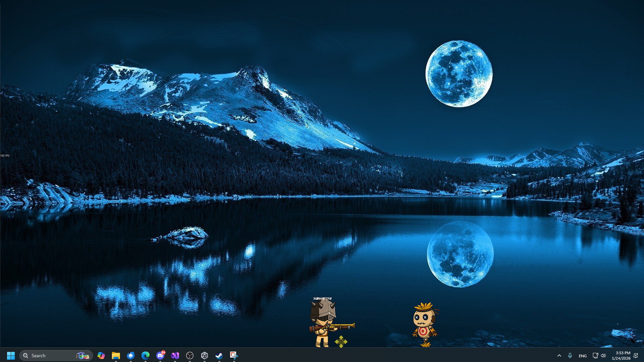Launch Thunderbird email client
The height and width of the screenshot is (362, 644).
pyautogui.click(x=130, y=355)
